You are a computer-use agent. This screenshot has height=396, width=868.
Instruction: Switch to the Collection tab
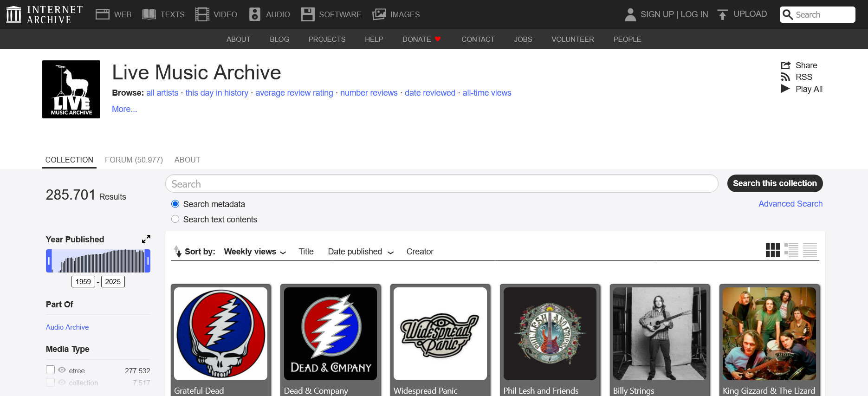(x=69, y=160)
